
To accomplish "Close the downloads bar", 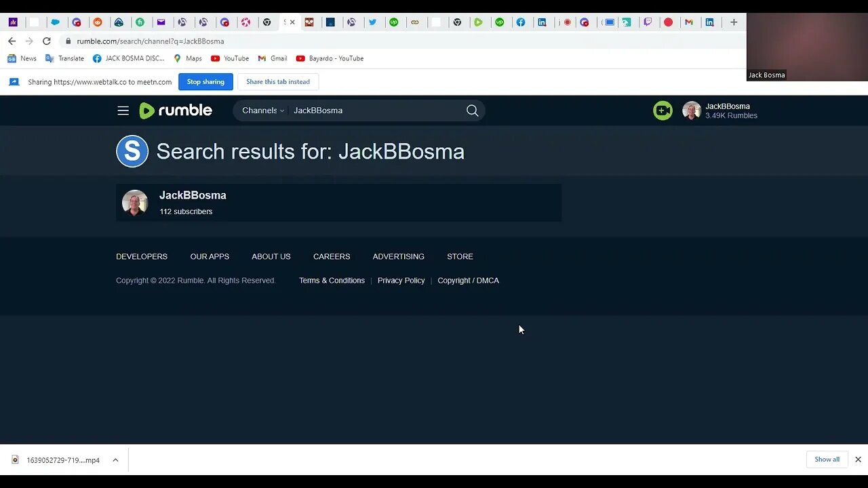I will point(858,460).
